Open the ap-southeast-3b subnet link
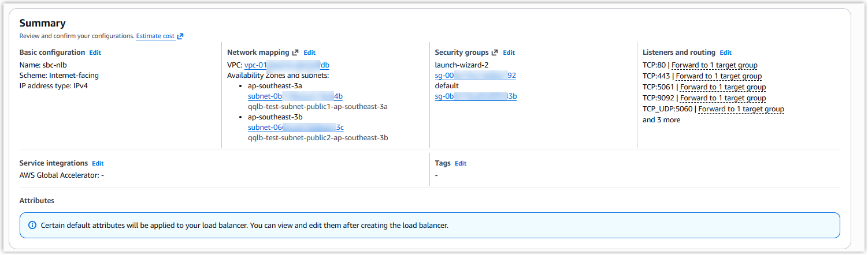868x255 pixels. click(x=295, y=127)
